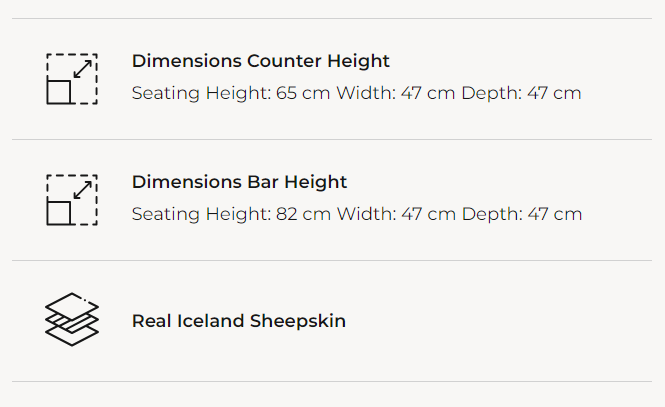Click Depth 47 cm in Bar Height row
665x407 pixels.
pos(521,214)
